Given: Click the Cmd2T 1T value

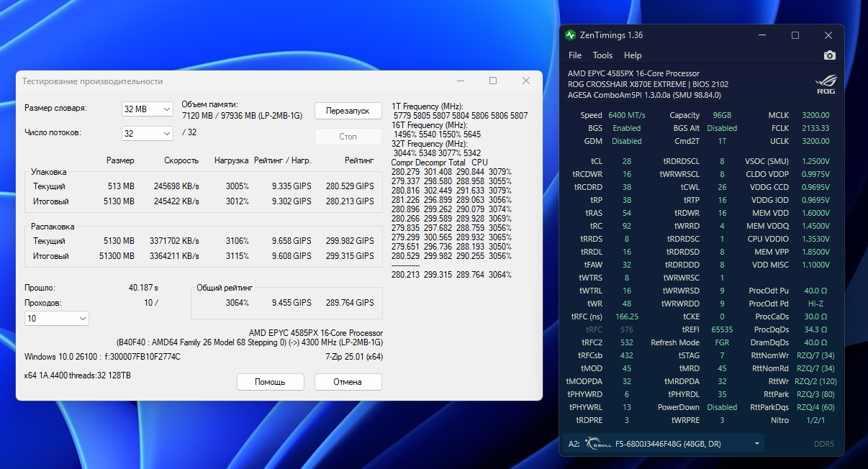Looking at the screenshot, I should tap(722, 141).
